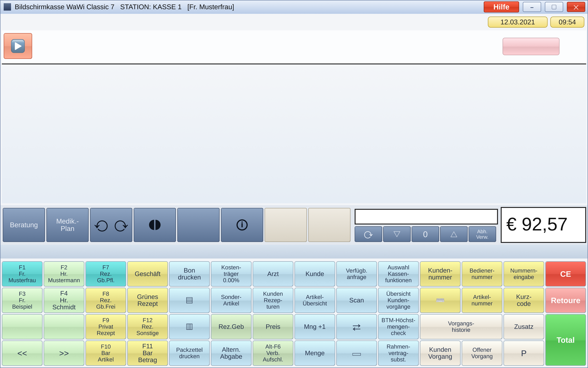Image resolution: width=588 pixels, height=368 pixels.
Task: Click the up triangle stepper button
Action: 454,234
